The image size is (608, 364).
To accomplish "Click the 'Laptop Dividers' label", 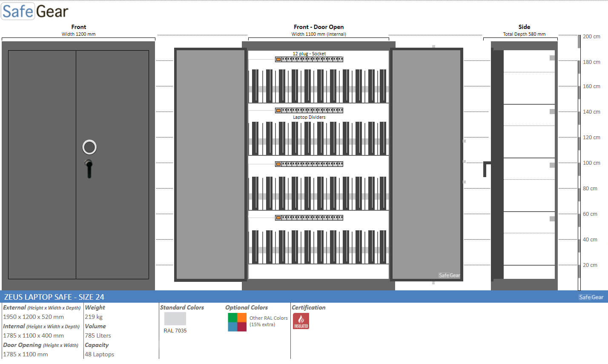I will click(x=309, y=117).
